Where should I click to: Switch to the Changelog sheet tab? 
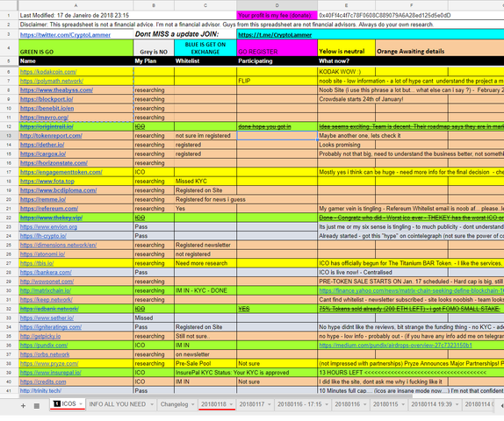[174, 404]
